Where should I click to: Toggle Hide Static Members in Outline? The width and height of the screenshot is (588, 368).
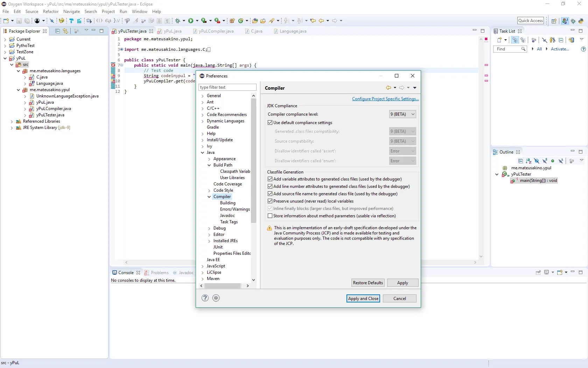[x=545, y=161]
